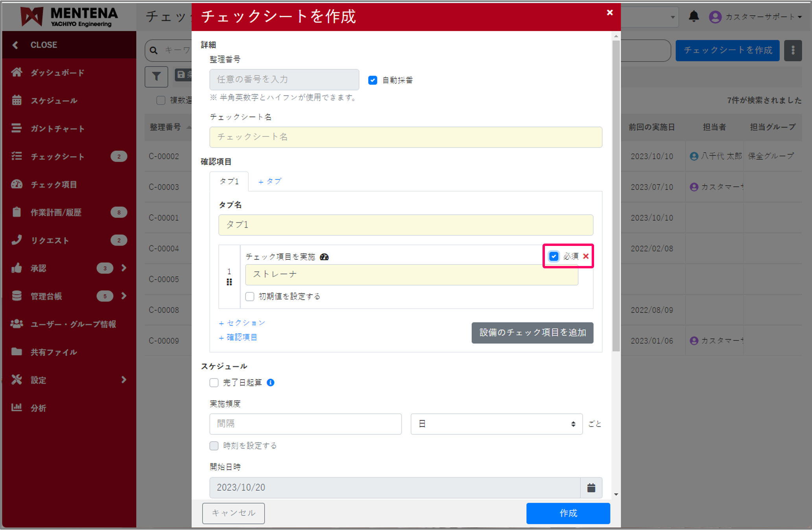The height and width of the screenshot is (530, 812).
Task: Open the notification bell icon
Action: click(x=694, y=17)
